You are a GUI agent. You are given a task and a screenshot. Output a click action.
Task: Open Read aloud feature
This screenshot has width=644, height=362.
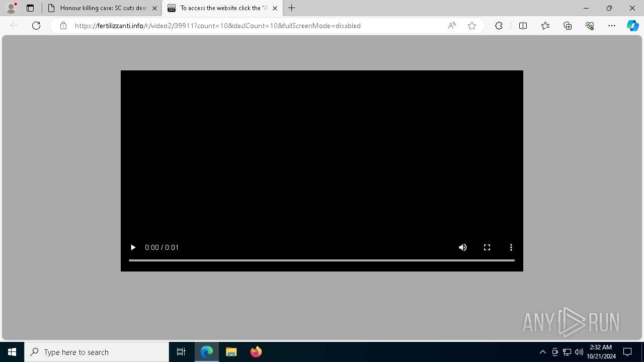point(452,26)
